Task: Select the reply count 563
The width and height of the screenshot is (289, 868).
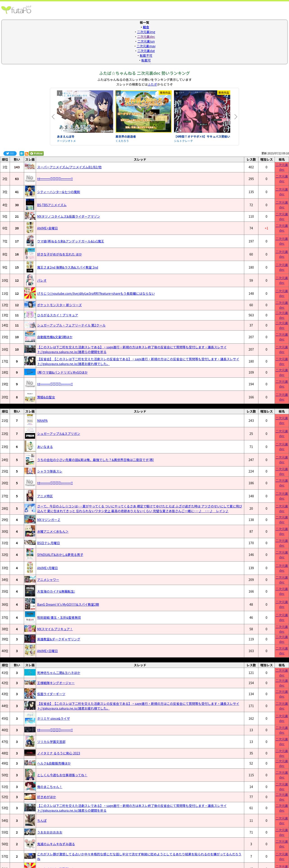Action: (x=251, y=315)
